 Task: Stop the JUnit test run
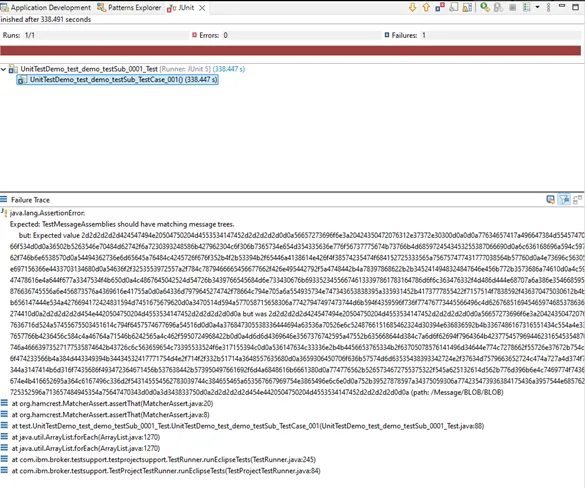point(513,7)
